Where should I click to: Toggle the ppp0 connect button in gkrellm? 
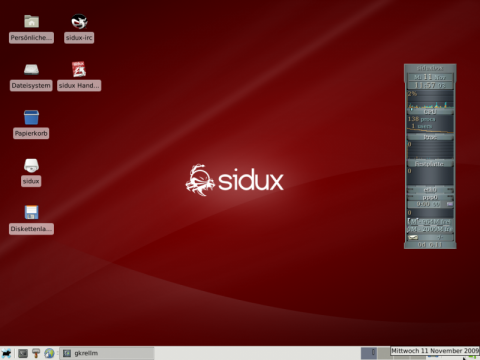(450, 204)
